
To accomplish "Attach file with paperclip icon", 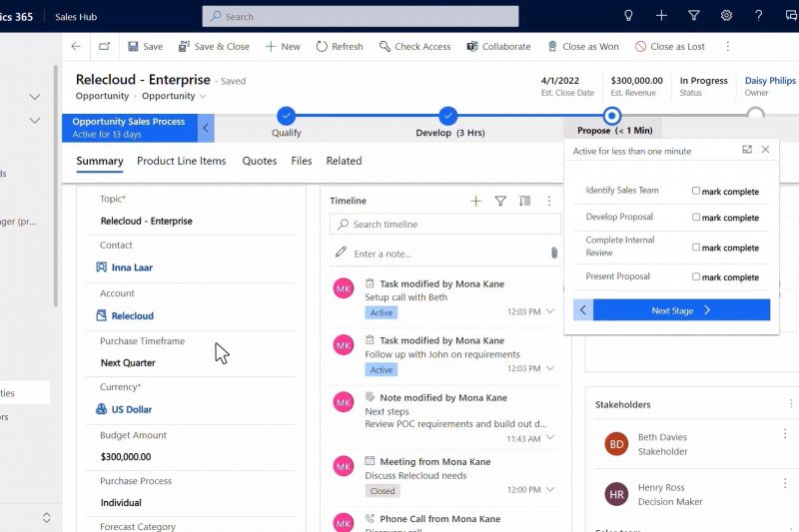I will pyautogui.click(x=554, y=253).
